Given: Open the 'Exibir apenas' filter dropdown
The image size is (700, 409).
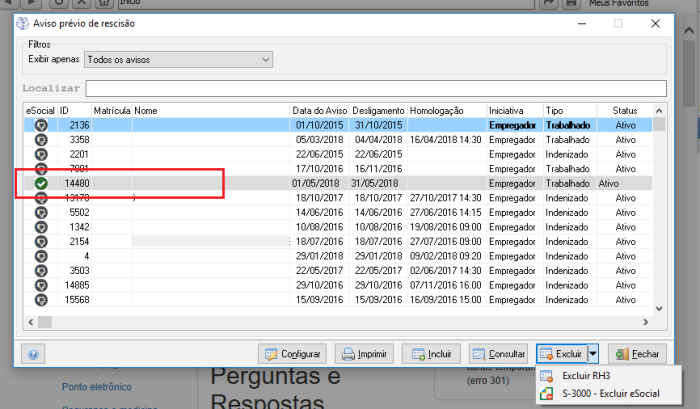Looking at the screenshot, I should click(179, 60).
